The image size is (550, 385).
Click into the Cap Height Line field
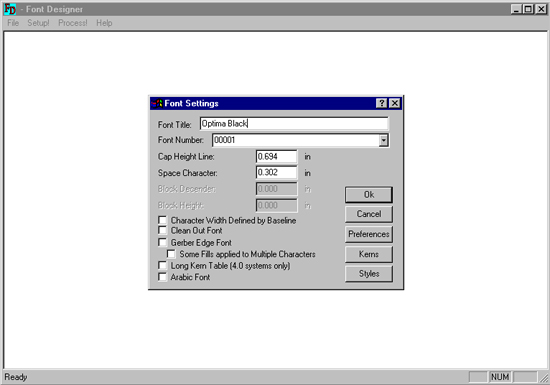276,157
